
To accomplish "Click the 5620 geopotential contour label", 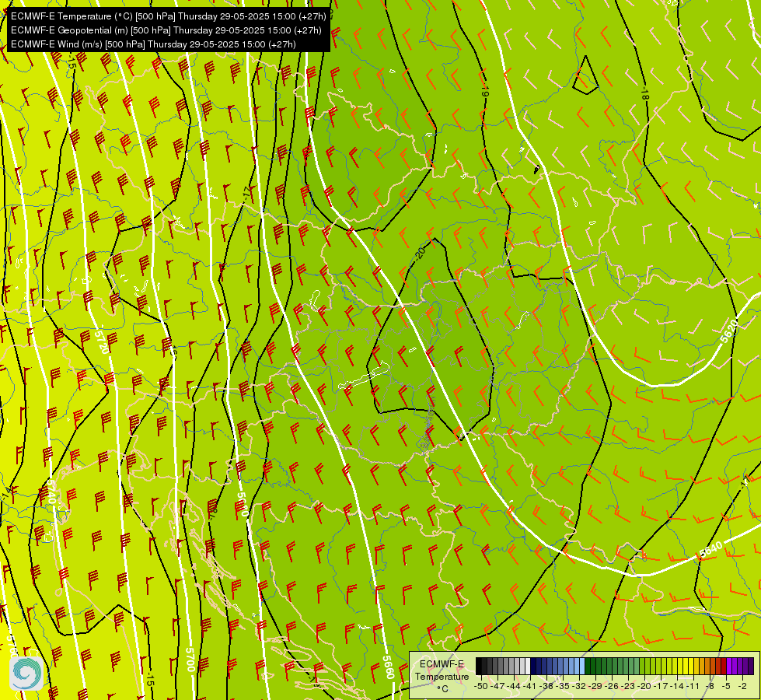I will click(729, 331).
